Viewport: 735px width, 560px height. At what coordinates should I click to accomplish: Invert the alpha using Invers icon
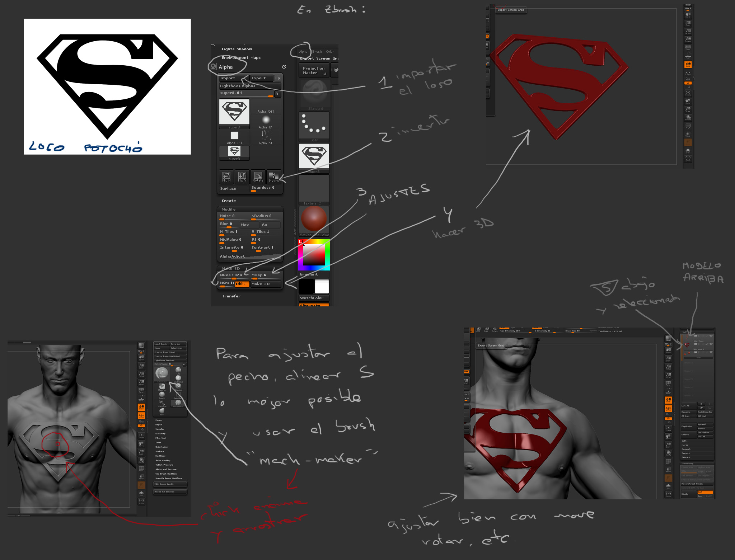pyautogui.click(x=274, y=176)
